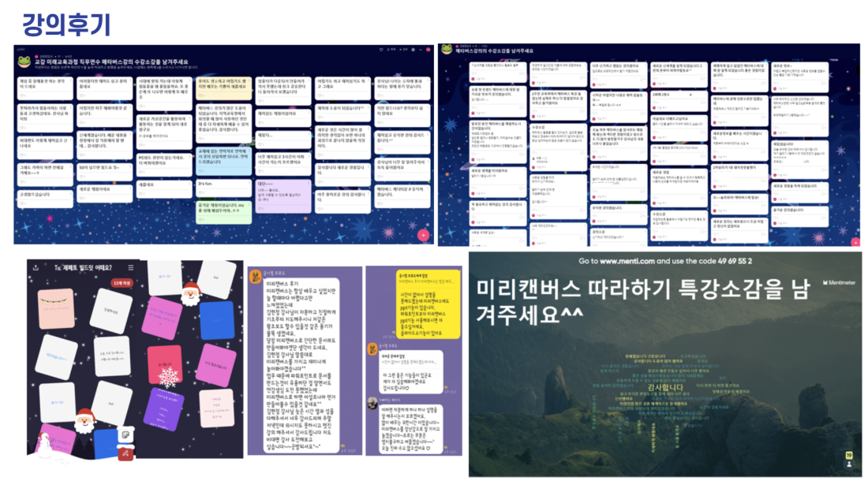
Task: Select the "새롭네요" post text
Action: coord(146,184)
